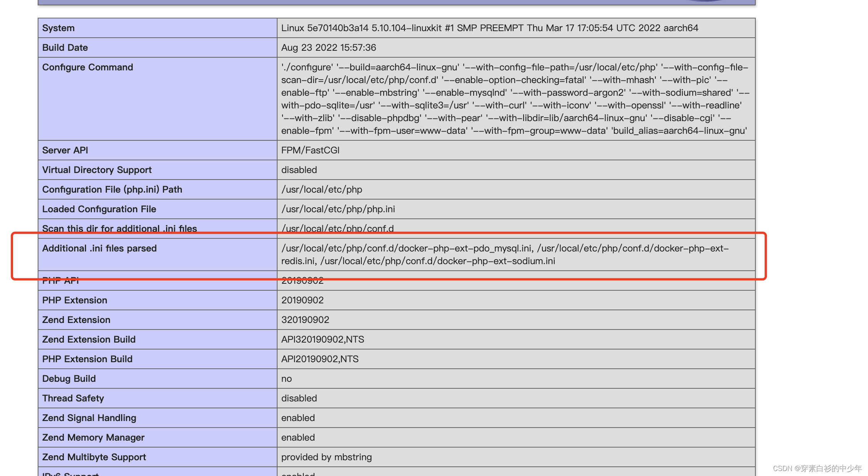Click the /usr/local/etc/php/php.ini value
This screenshot has width=868, height=476.
tap(338, 209)
